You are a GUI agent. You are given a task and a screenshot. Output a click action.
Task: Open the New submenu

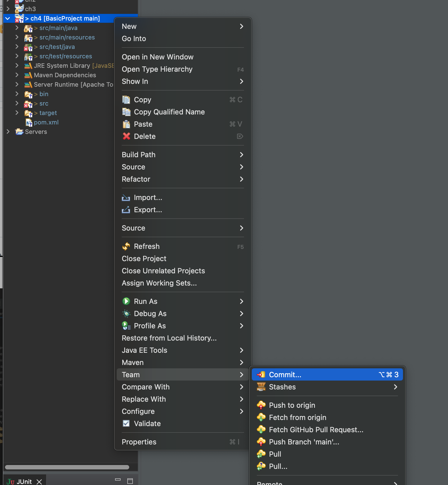pos(183,26)
